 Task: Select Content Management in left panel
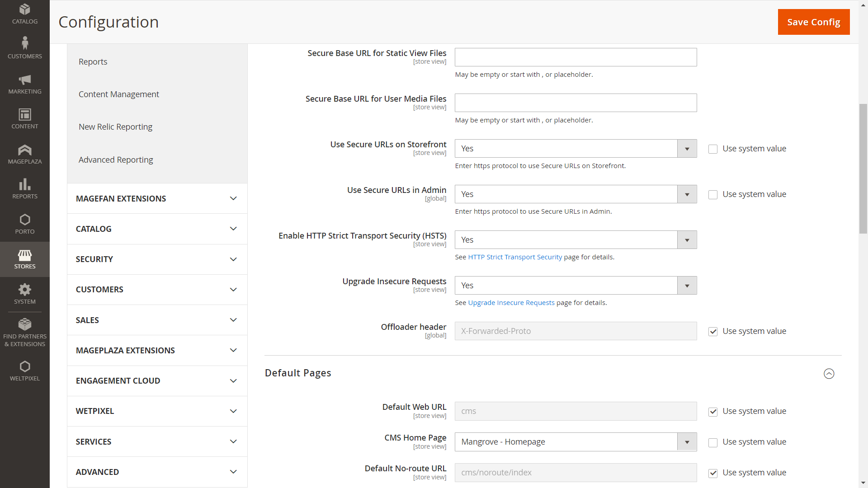[119, 94]
